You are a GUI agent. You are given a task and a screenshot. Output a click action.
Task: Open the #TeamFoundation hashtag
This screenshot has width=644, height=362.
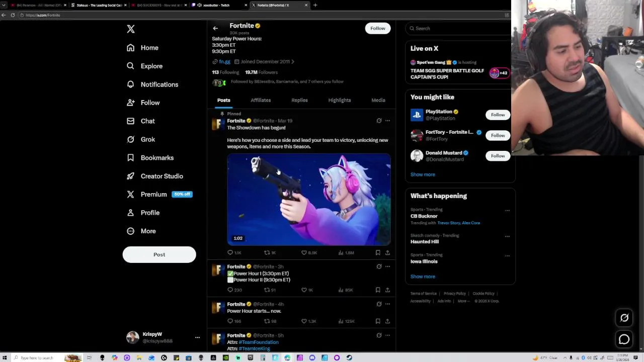pos(259,342)
